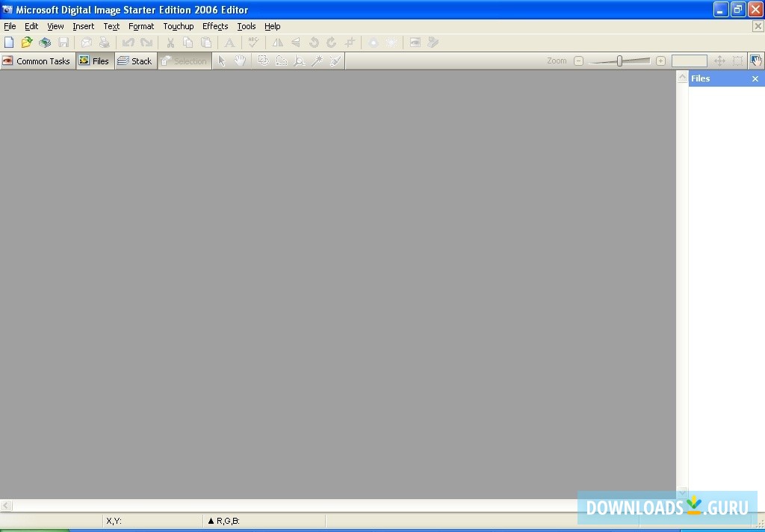Toggle the Files panel button
This screenshot has height=532, width=765.
(95, 61)
